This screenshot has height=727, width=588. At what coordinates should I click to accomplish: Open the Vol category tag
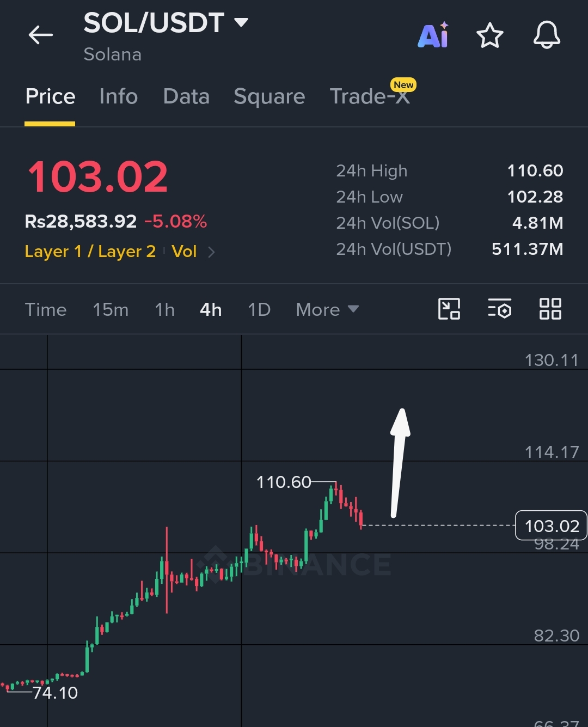coord(184,251)
